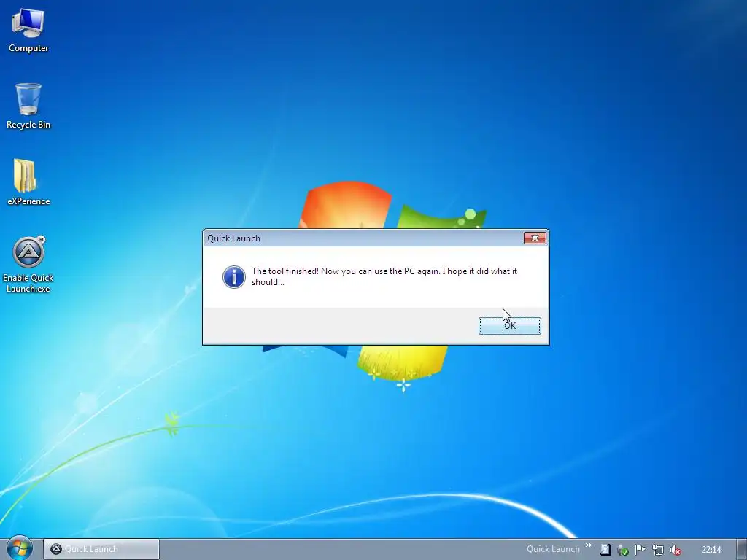Select the Recycle Bin icon

tap(28, 106)
